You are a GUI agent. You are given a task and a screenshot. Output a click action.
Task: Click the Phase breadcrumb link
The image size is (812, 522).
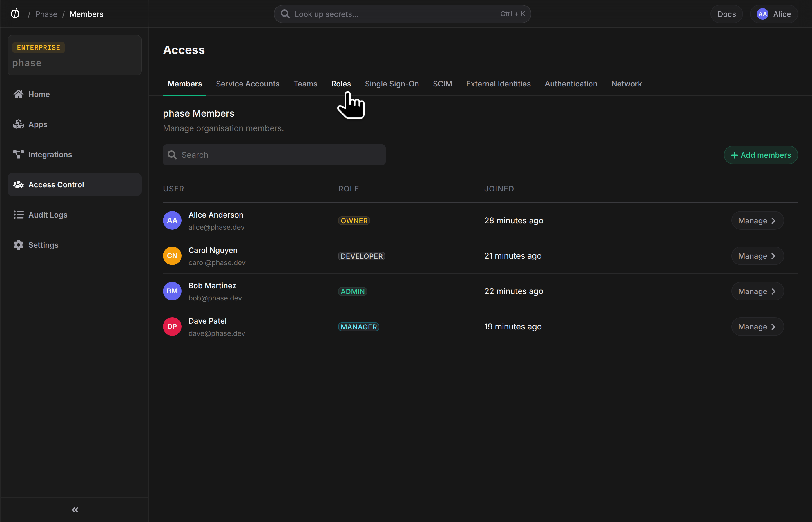pyautogui.click(x=46, y=14)
